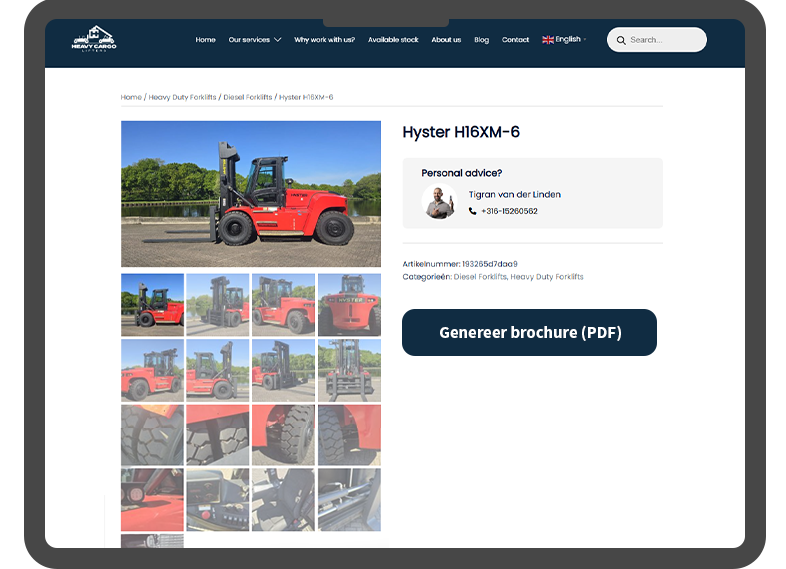Call the +316-15260562 phone number link
Viewport: 786px width, 569px height.
click(509, 211)
